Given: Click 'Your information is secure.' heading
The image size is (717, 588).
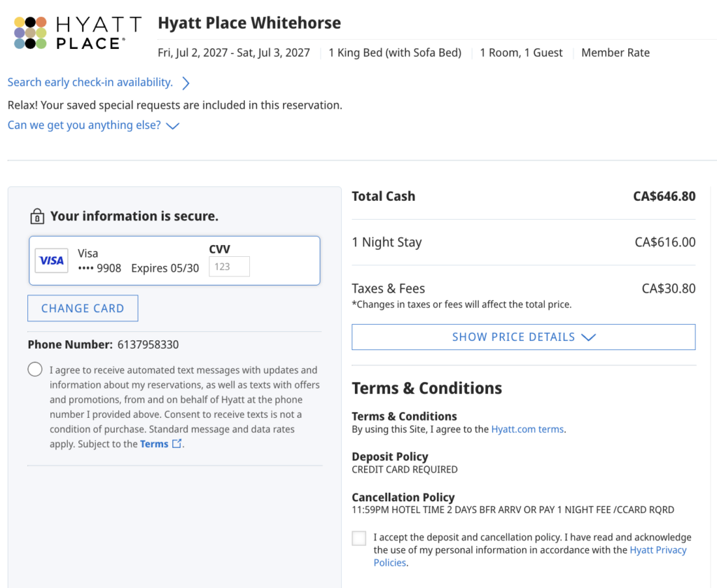Looking at the screenshot, I should click(x=134, y=216).
